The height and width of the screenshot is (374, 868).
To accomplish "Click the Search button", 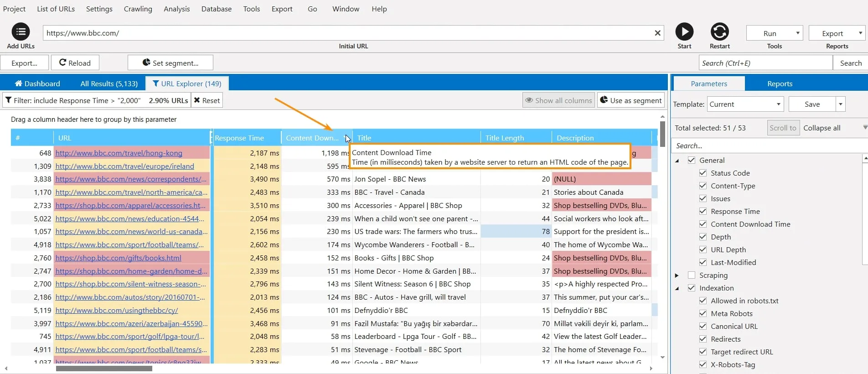I will click(x=851, y=63).
